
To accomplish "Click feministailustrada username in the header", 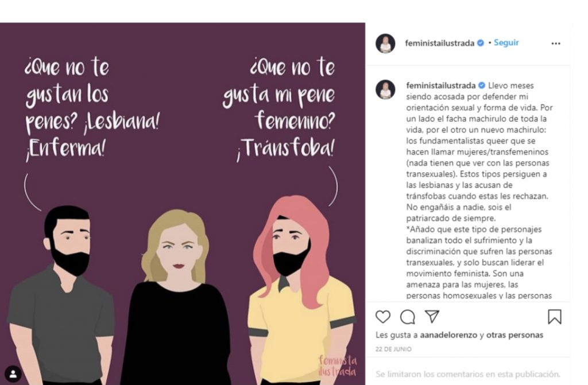I will tap(439, 43).
